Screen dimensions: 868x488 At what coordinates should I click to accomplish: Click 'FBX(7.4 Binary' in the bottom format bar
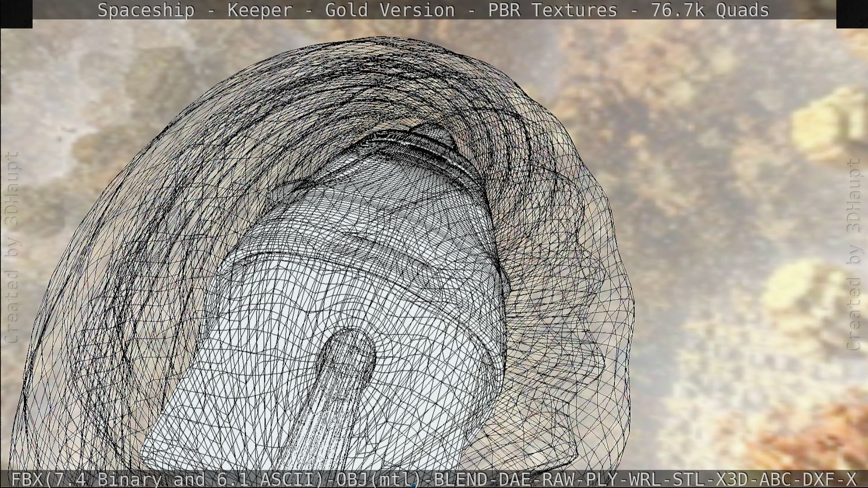click(x=86, y=479)
